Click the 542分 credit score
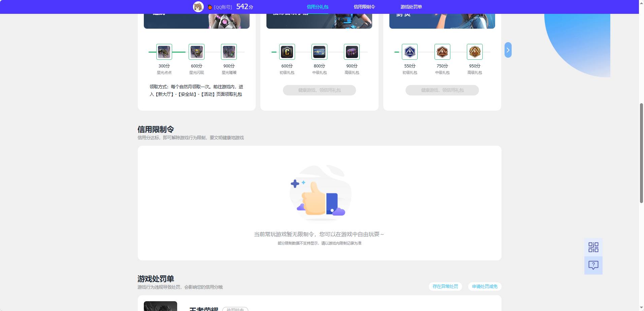The width and height of the screenshot is (644, 311). click(245, 7)
